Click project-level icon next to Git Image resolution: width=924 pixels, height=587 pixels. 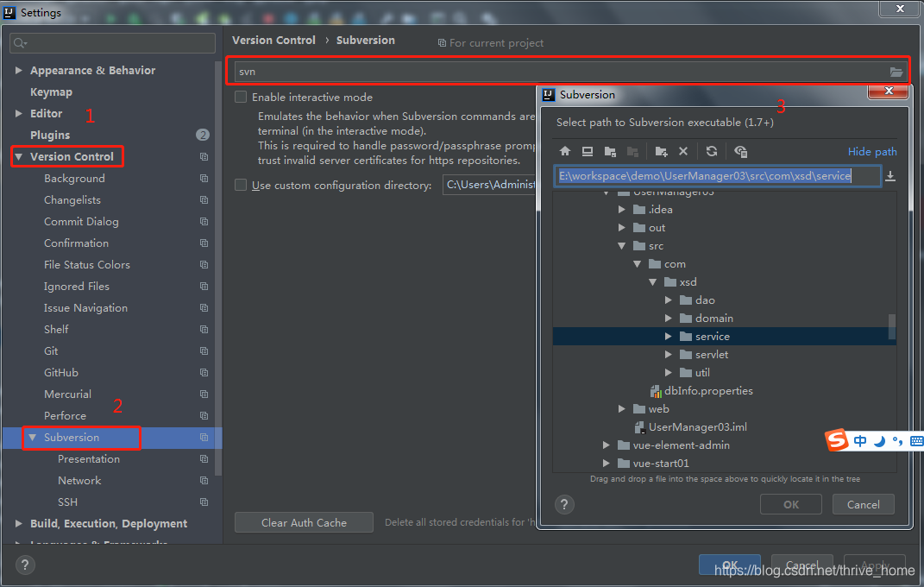[204, 351]
